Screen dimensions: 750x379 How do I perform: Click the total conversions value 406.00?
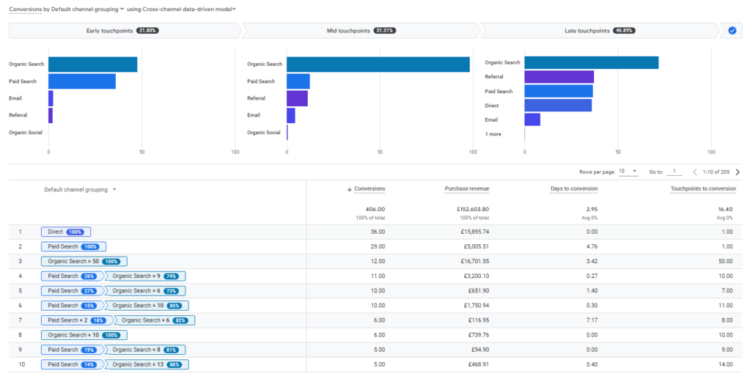375,210
